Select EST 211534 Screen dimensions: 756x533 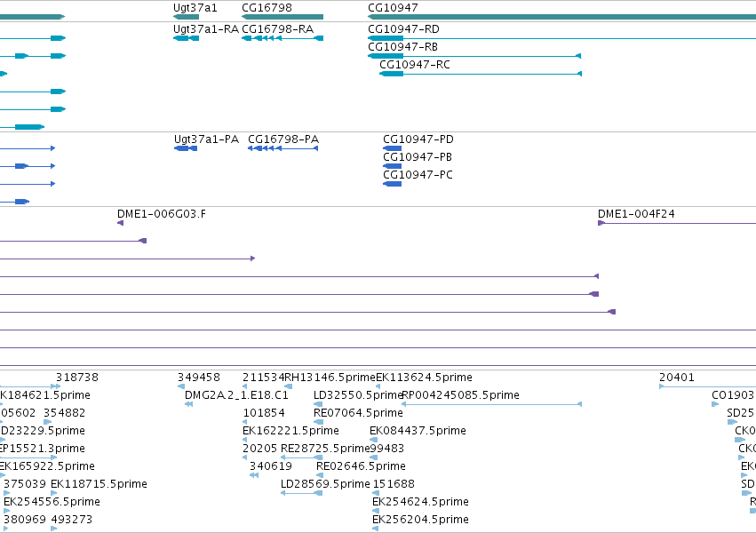pos(245,386)
